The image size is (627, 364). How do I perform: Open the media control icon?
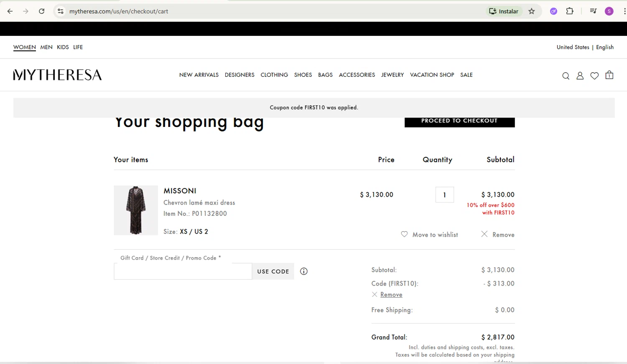[593, 11]
